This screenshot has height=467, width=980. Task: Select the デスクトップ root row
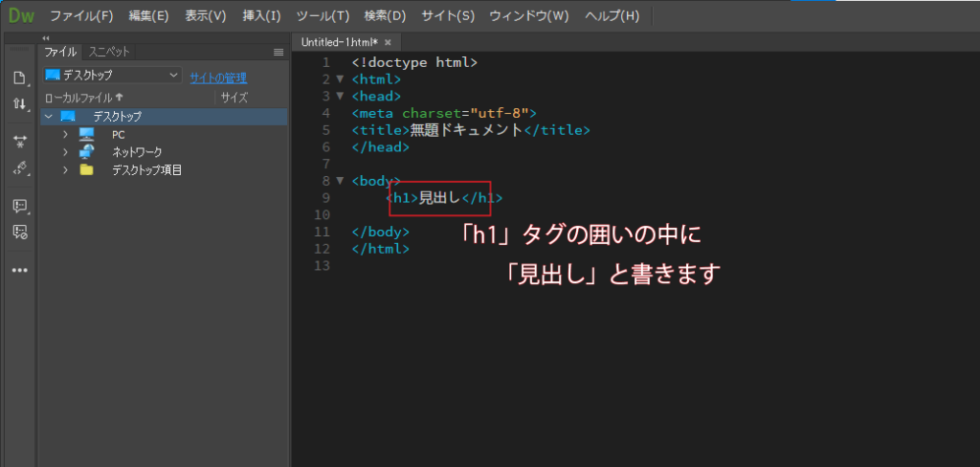tap(165, 117)
